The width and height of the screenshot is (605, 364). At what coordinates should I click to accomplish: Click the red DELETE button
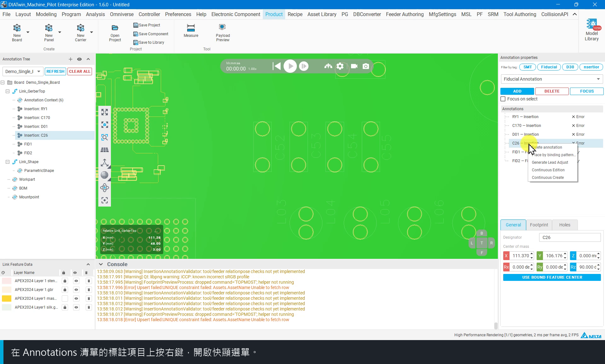[552, 91]
